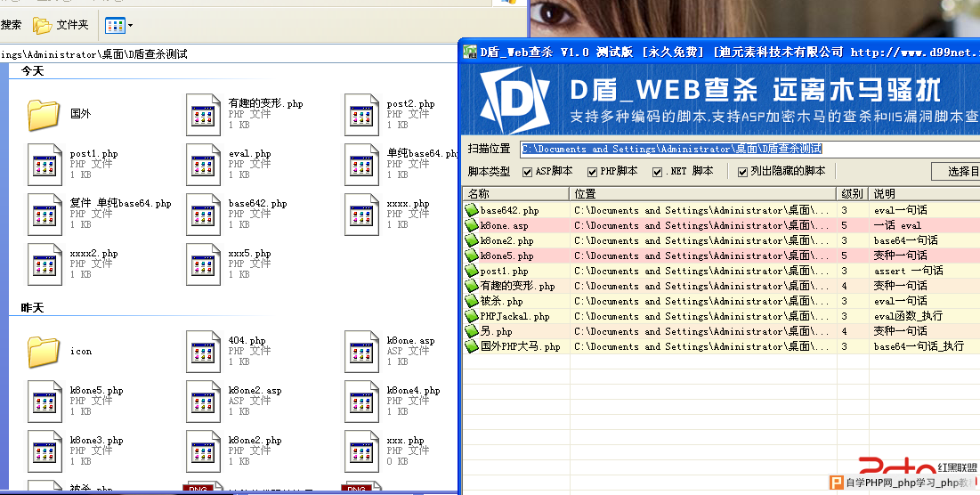Click the D盾 window title bar icon
Image resolution: width=980 pixels, height=495 pixels.
(x=469, y=52)
